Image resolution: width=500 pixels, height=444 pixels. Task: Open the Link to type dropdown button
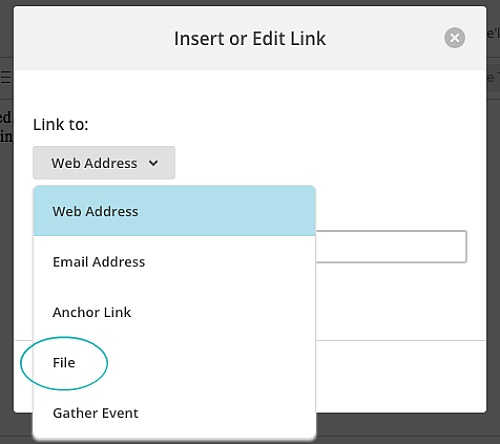(104, 163)
